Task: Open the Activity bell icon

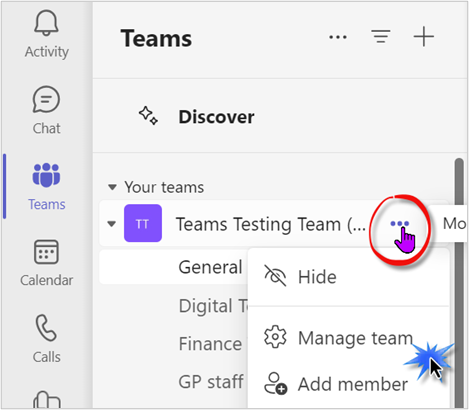Action: click(46, 23)
